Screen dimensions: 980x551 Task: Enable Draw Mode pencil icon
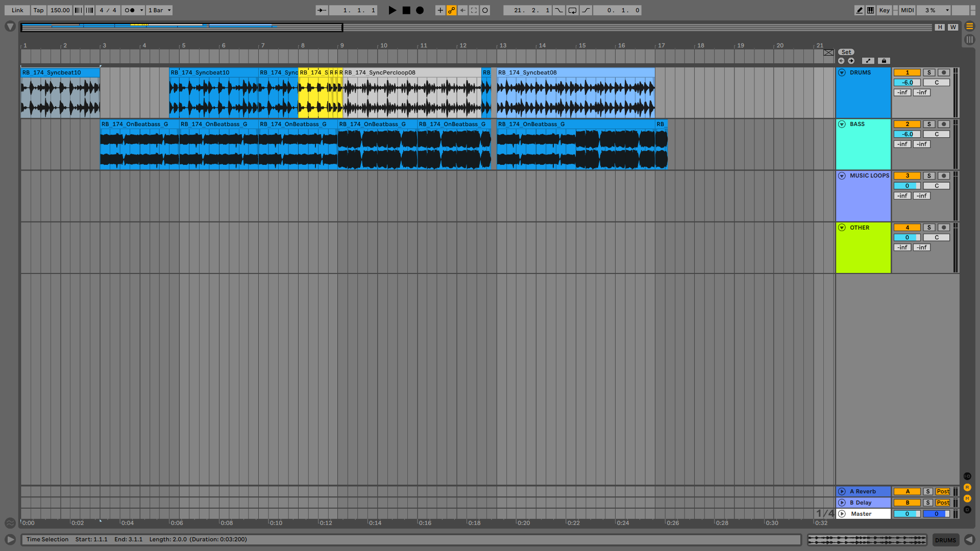point(859,10)
